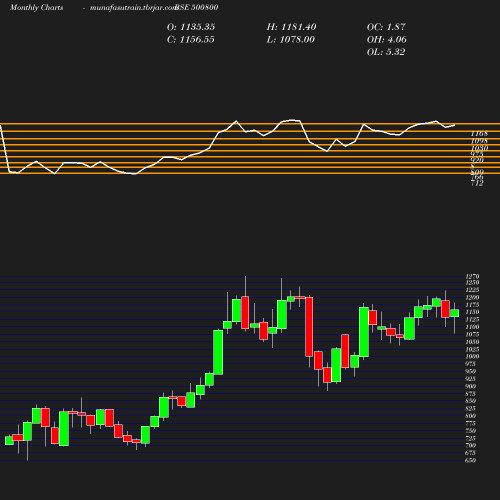Click the 700 price axis label
The width and height of the screenshot is (500, 500).
point(471,445)
